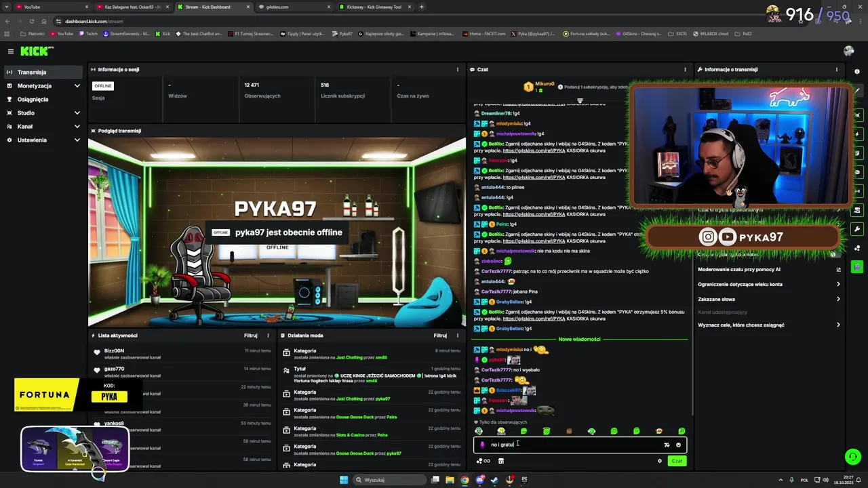Click the 516 Licznik subskrypcji stat
The width and height of the screenshot is (868, 488).
click(342, 90)
